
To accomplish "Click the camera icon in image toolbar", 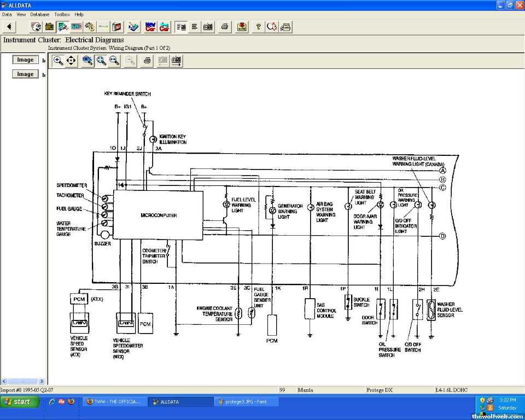I will (x=176, y=61).
